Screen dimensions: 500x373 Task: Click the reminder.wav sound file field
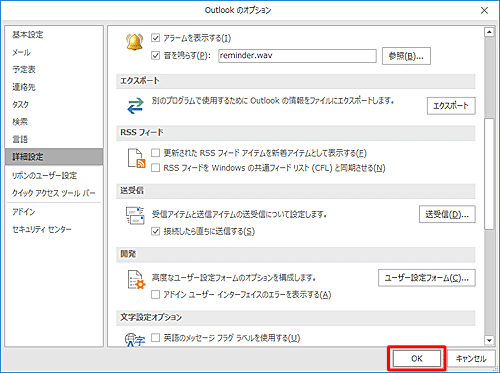pos(297,56)
